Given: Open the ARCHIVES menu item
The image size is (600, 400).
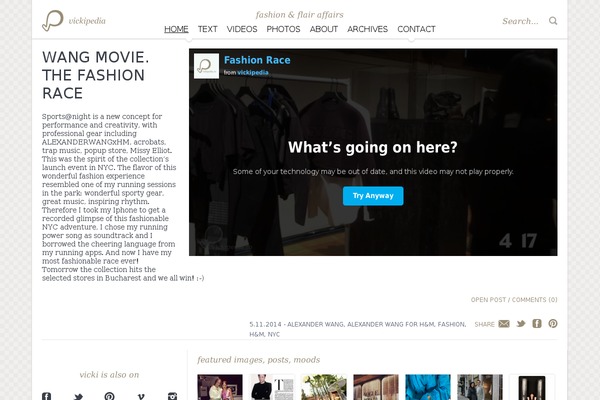Looking at the screenshot, I should [367, 29].
